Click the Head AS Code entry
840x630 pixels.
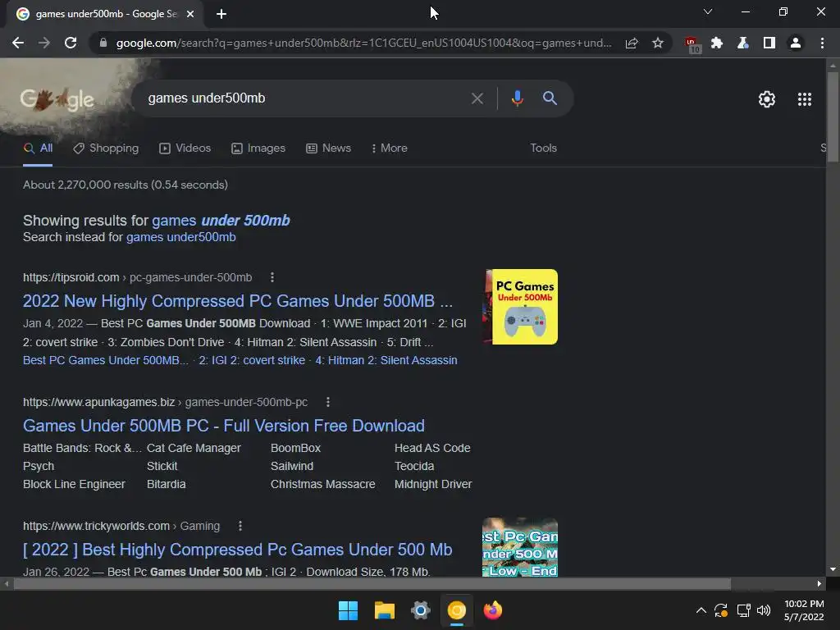coord(432,448)
